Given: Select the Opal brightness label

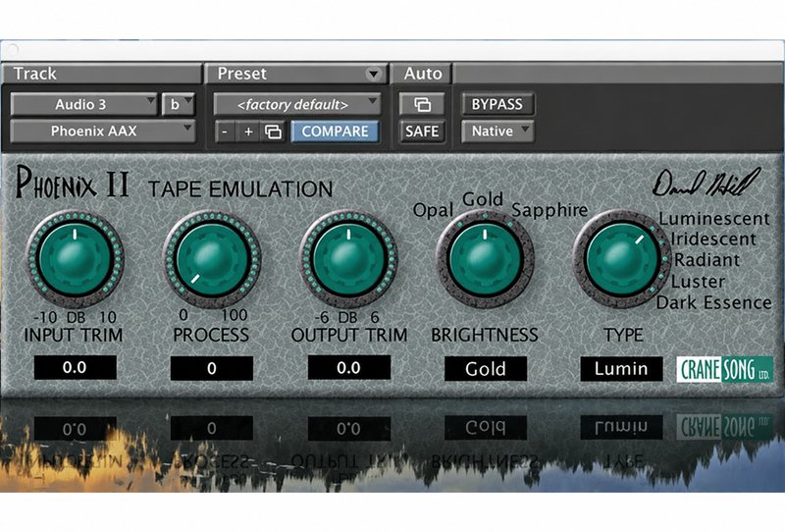Looking at the screenshot, I should [x=433, y=210].
